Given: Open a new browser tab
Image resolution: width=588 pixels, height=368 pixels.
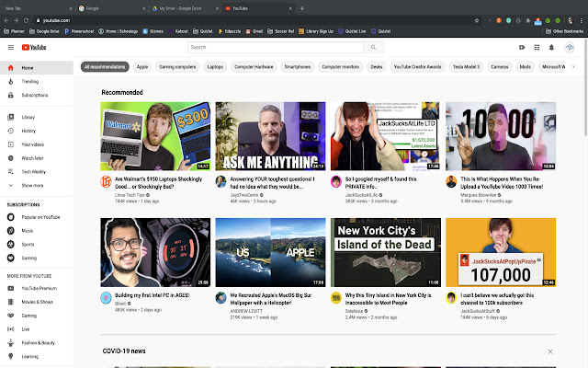Looking at the screenshot, I should tap(302, 8).
